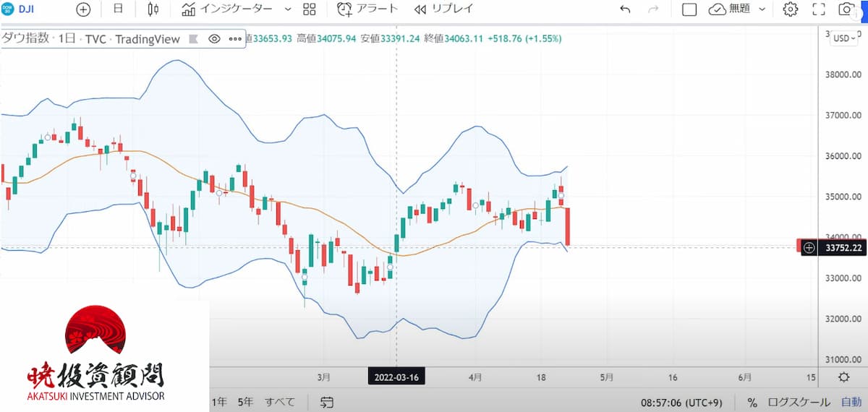Viewport: 868px width, 412px height.
Task: Start リプレイ bar replay mode
Action: coord(444,9)
